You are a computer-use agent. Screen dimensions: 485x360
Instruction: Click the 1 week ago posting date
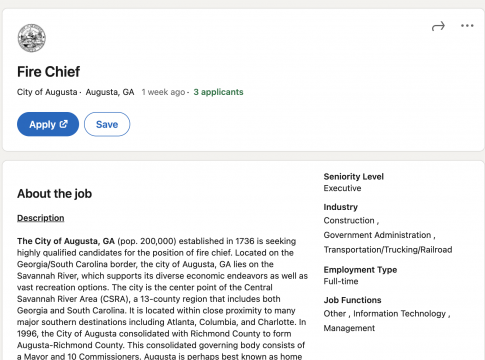[x=163, y=92]
